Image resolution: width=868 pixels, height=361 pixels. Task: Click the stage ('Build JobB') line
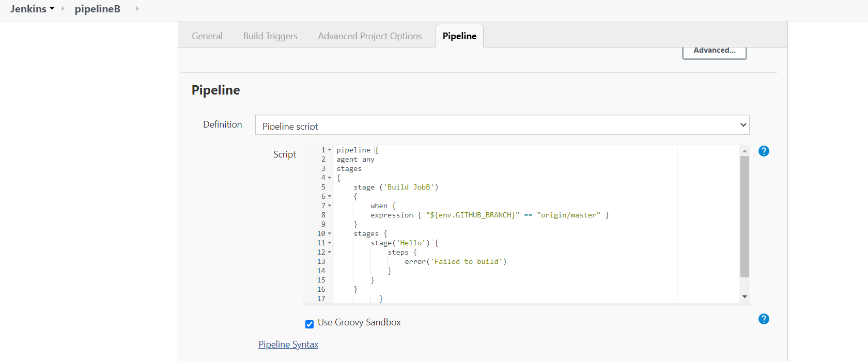click(x=396, y=187)
